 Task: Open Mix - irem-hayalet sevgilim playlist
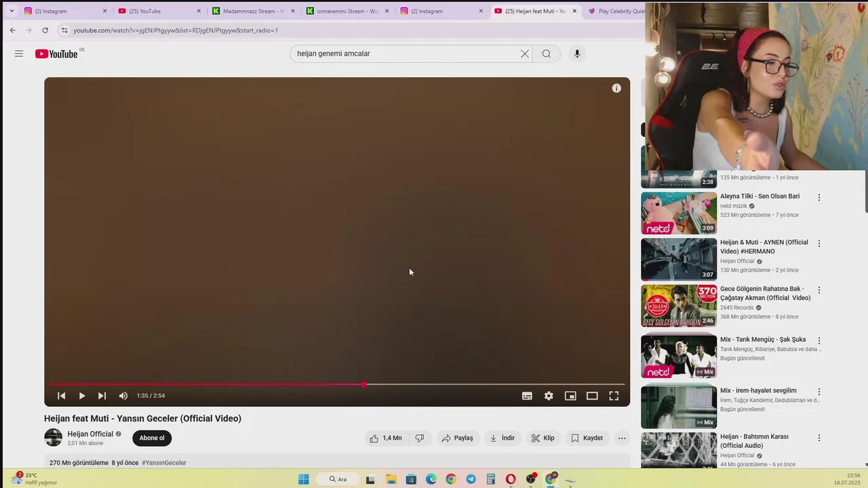758,390
